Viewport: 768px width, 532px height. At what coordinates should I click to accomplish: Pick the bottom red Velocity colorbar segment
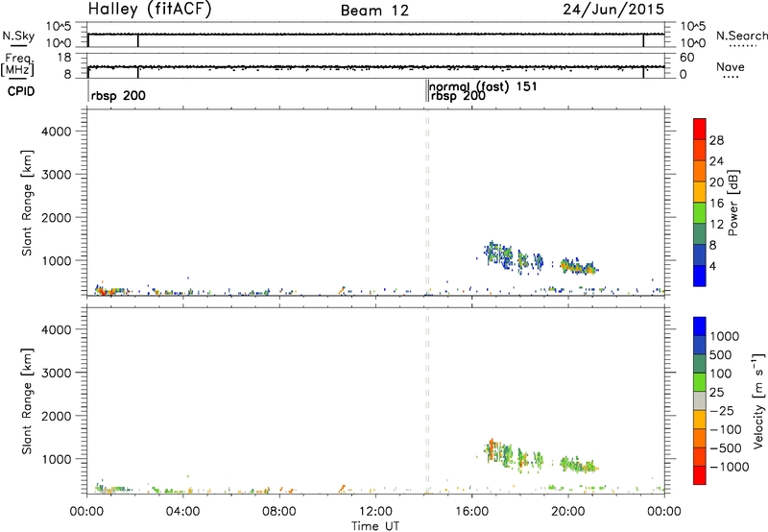coord(700,475)
